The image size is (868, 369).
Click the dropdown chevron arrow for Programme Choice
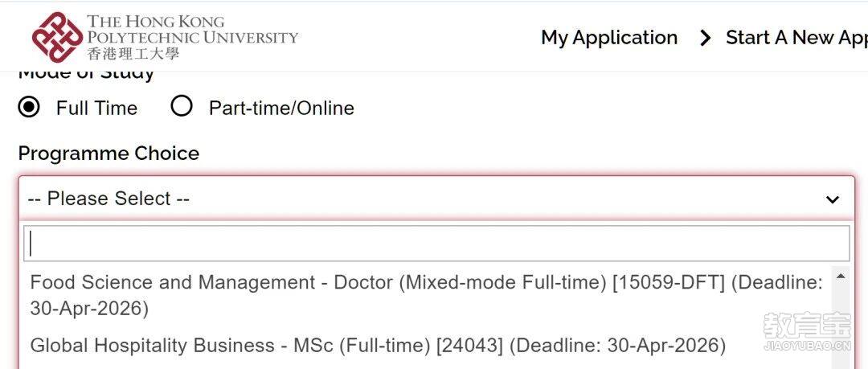click(833, 199)
